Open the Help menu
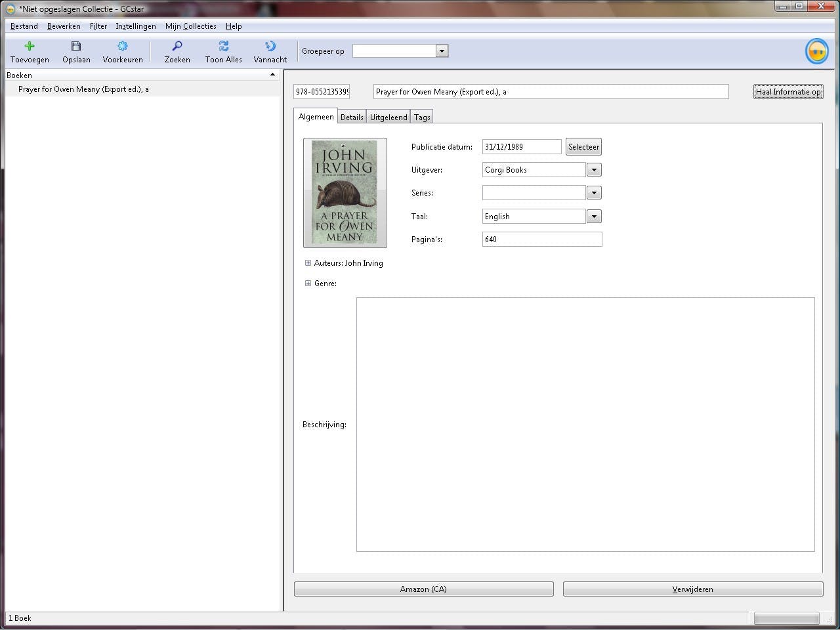 coord(234,26)
